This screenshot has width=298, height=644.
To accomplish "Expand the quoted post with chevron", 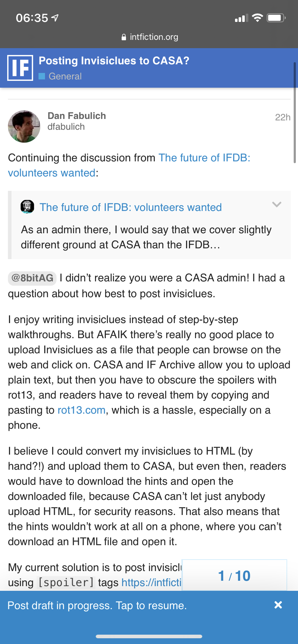I will [x=276, y=204].
